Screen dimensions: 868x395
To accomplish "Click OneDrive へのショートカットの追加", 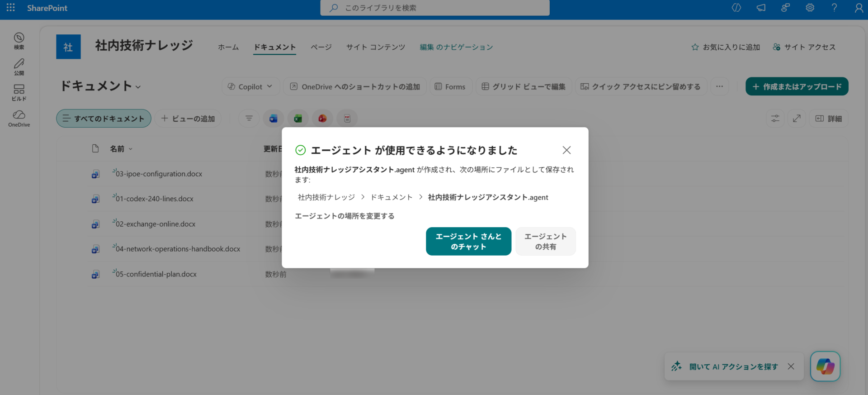I will pyautogui.click(x=355, y=86).
